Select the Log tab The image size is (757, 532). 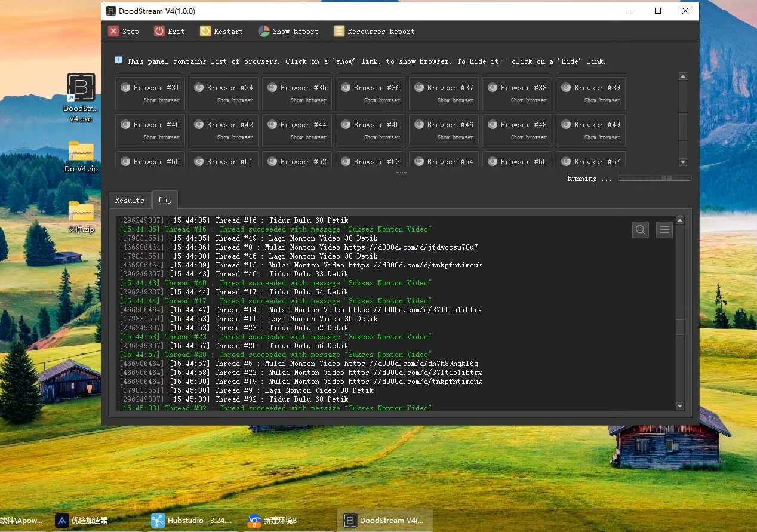coord(165,200)
